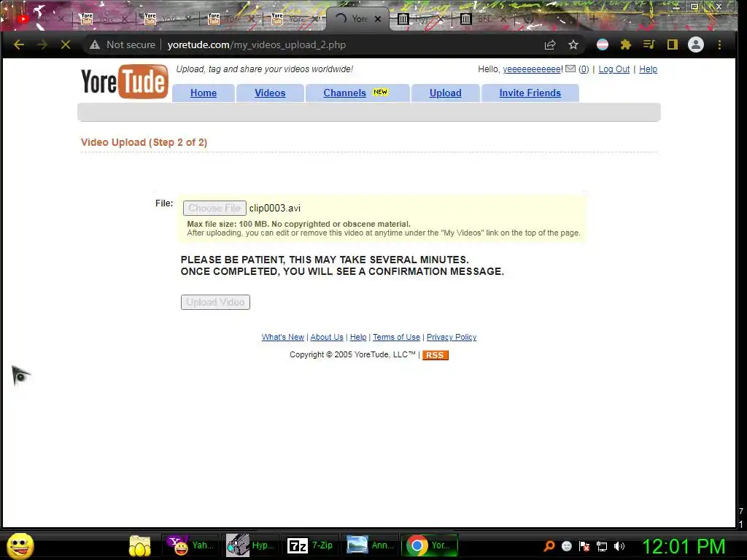Click the flag with red X tray icon
747x560 pixels.
[x=584, y=545]
